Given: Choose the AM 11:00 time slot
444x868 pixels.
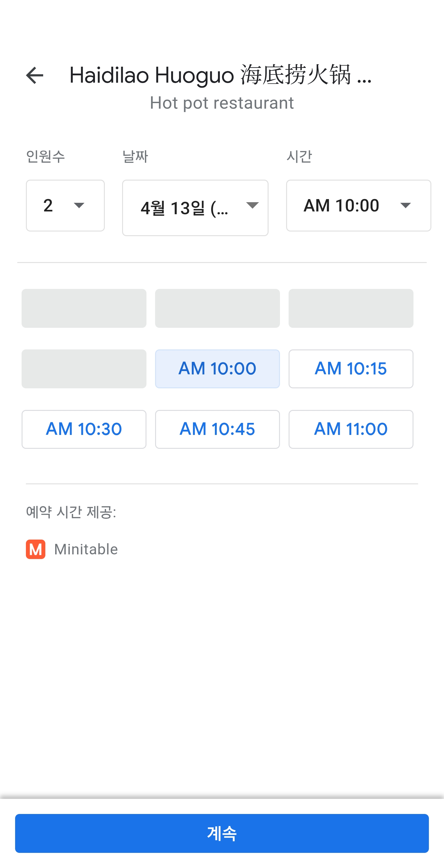Looking at the screenshot, I should [350, 429].
